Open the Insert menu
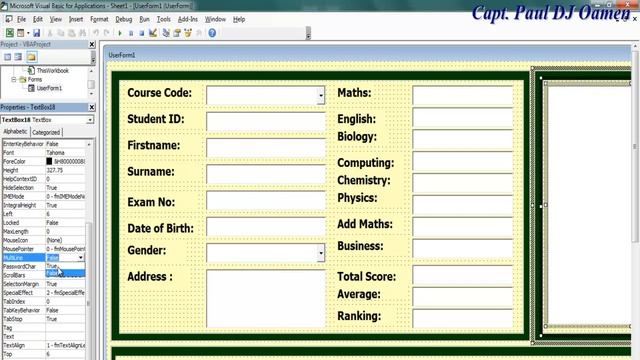 (76, 19)
